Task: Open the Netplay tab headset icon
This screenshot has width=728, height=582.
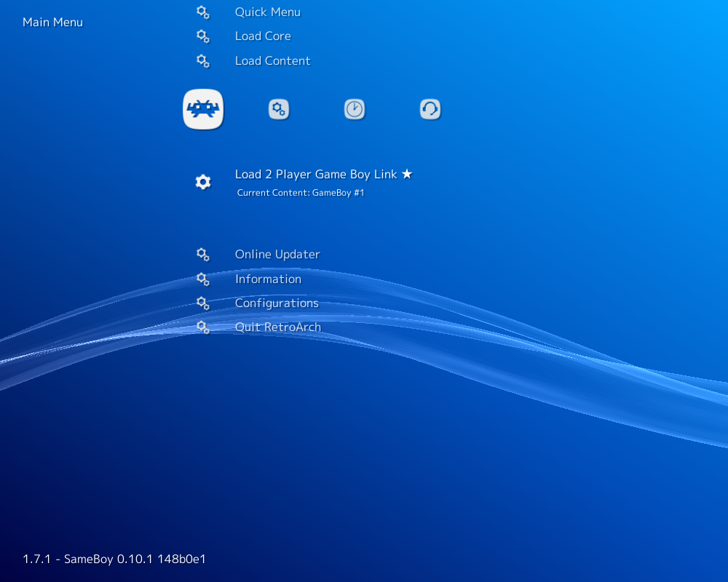Action: [x=430, y=110]
